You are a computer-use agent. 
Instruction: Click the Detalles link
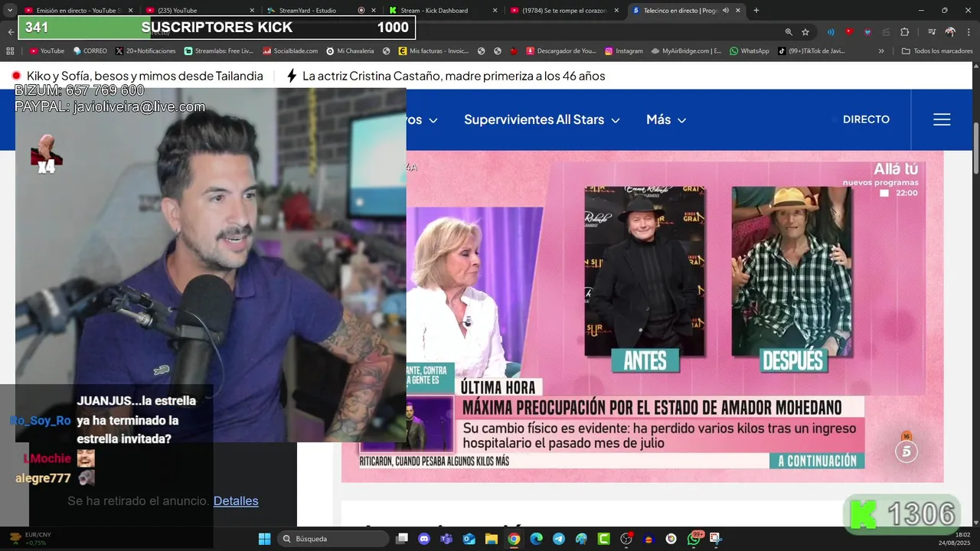coord(236,501)
